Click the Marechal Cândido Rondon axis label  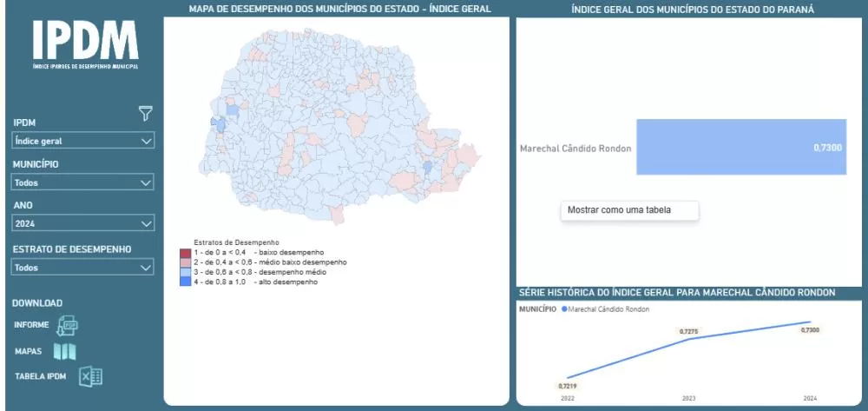point(575,149)
